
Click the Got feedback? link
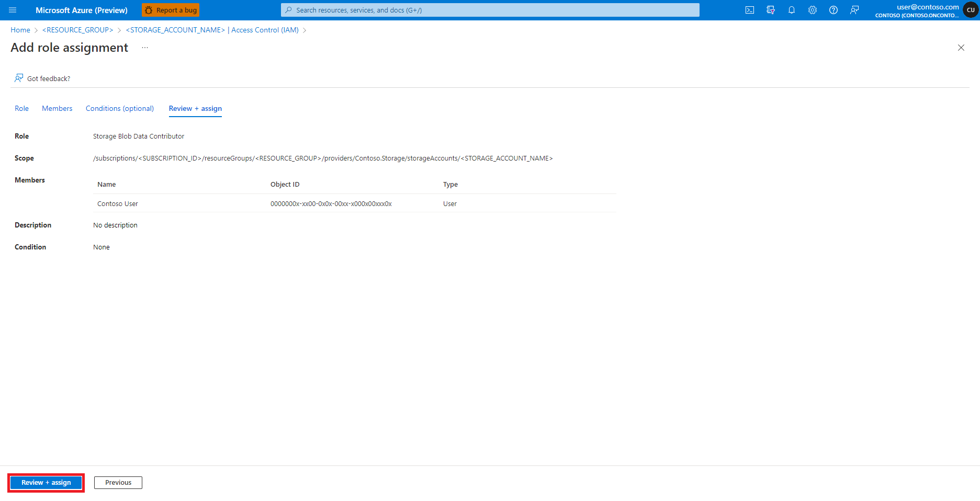[x=49, y=78]
